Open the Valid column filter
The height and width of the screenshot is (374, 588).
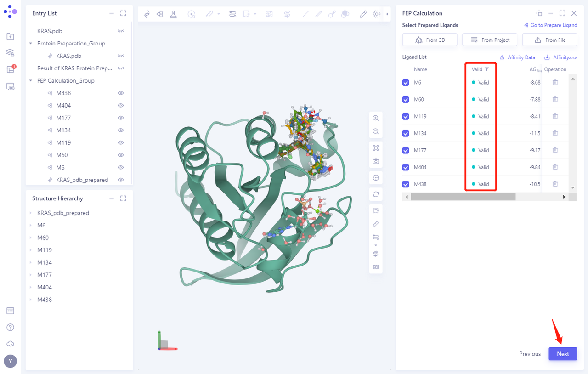487,69
